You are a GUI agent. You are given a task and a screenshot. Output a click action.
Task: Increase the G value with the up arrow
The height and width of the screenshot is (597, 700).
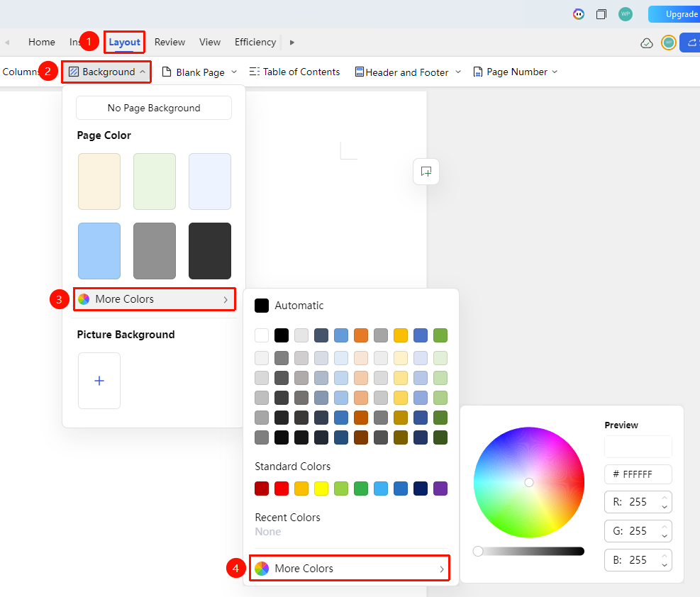tap(665, 526)
